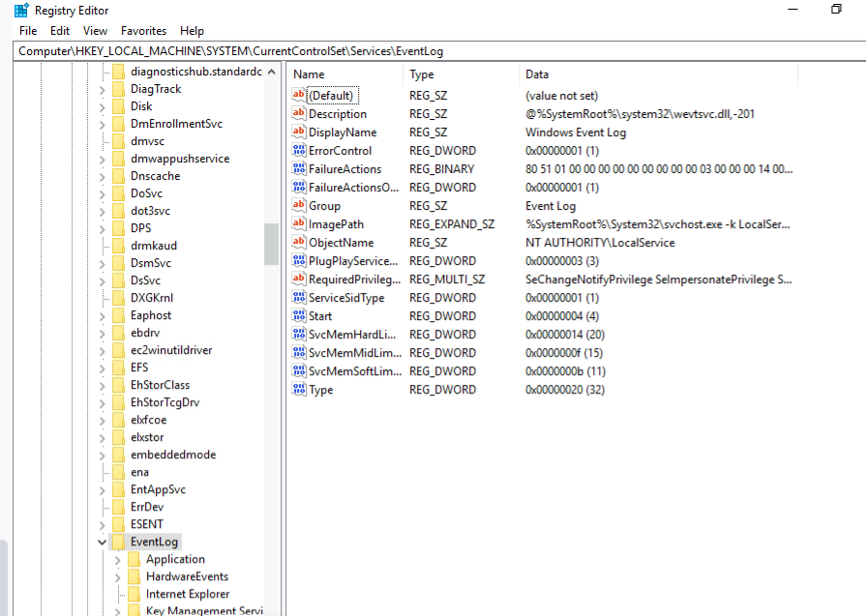Click the DWORD icon beside Start value
The image size is (866, 616).
pyautogui.click(x=299, y=315)
